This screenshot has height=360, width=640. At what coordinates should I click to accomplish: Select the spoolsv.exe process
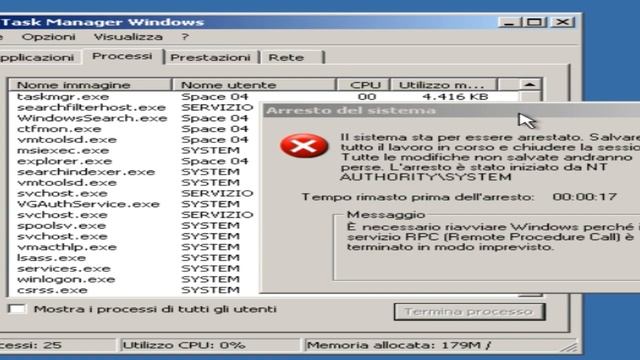point(61,226)
